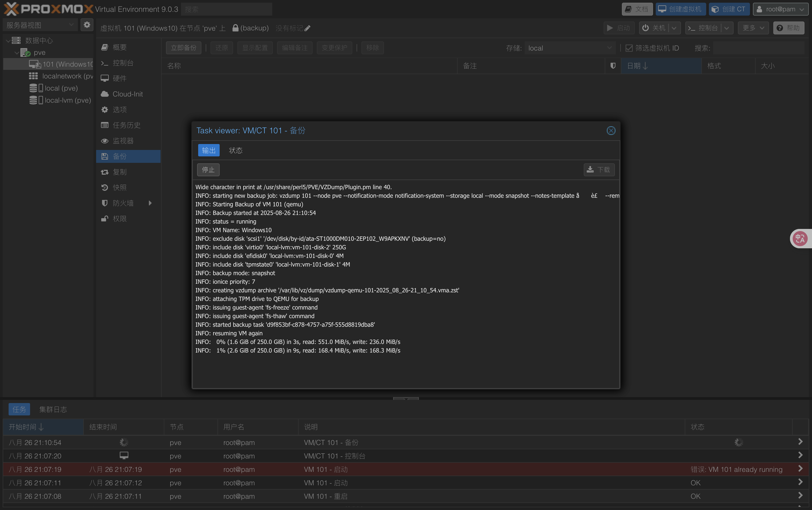Sort by 大小 size column
This screenshot has height=510, width=812.
781,66
